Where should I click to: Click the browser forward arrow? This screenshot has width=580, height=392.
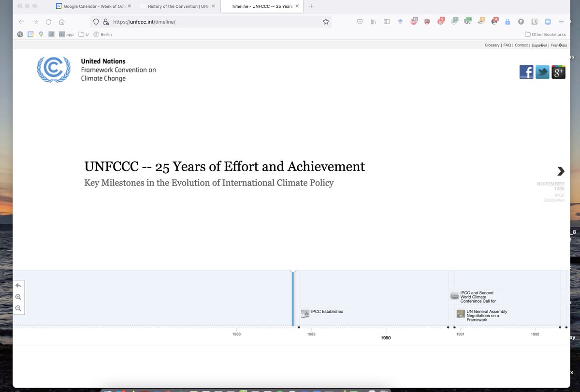(x=35, y=22)
